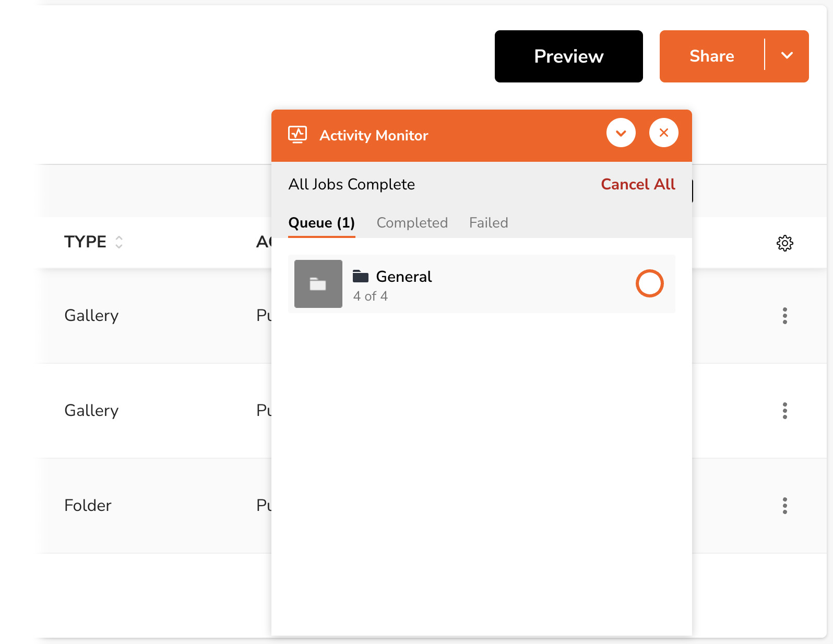Click Cancel All link
Image resolution: width=833 pixels, height=644 pixels.
pos(637,184)
